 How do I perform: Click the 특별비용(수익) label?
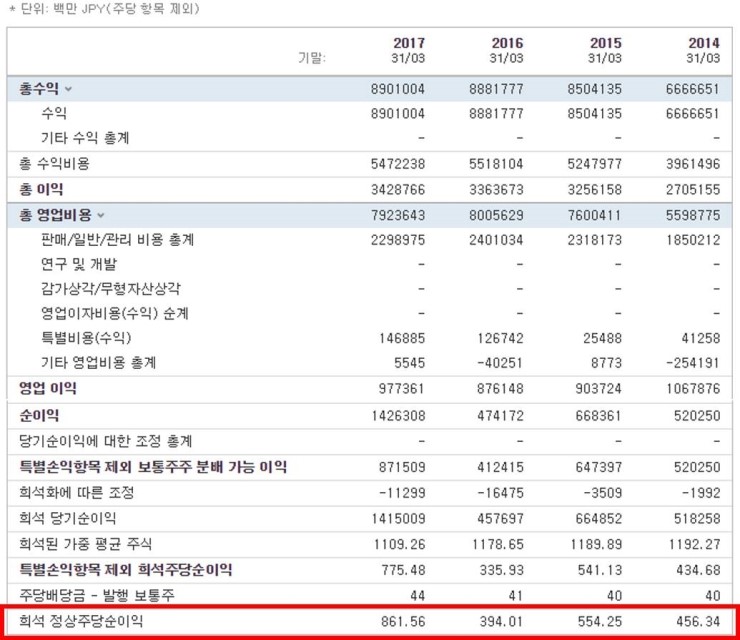coord(86,338)
